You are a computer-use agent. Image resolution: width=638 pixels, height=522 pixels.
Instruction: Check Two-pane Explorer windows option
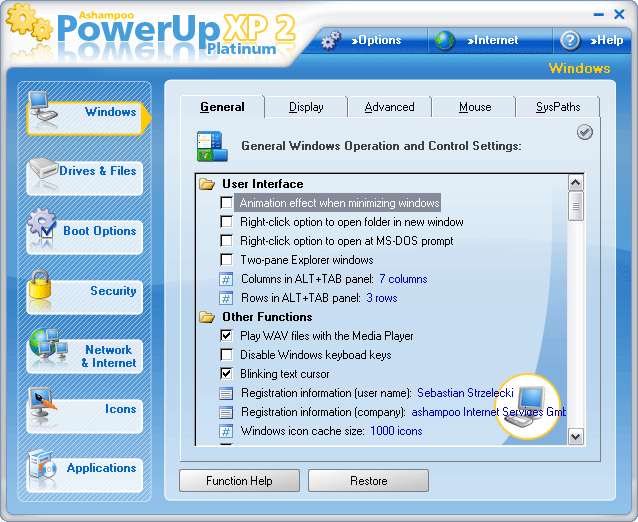(x=227, y=260)
